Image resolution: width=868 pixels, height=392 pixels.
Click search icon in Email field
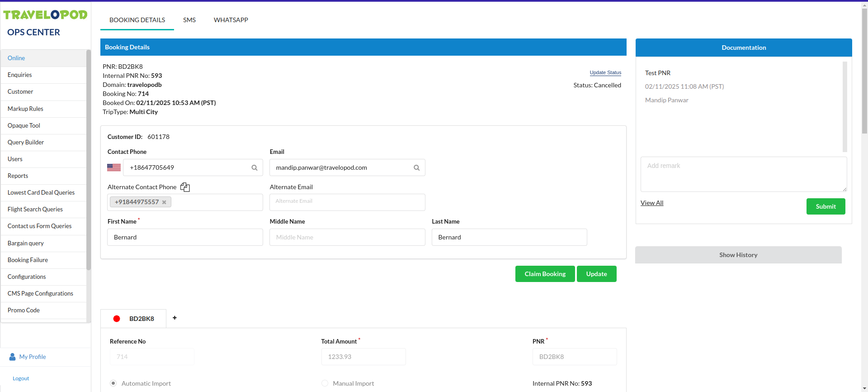[x=416, y=168]
